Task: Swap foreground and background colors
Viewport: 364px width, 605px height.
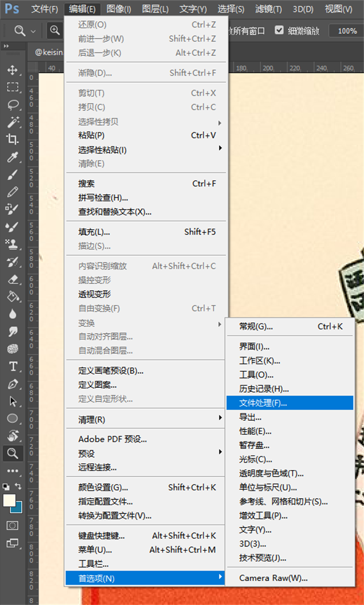Action: pos(19,486)
